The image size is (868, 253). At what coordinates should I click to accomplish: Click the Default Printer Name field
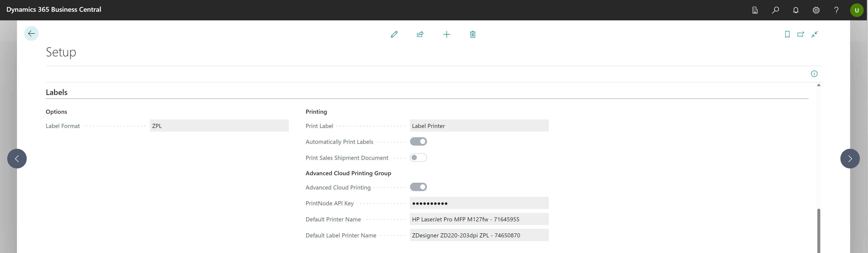click(479, 219)
